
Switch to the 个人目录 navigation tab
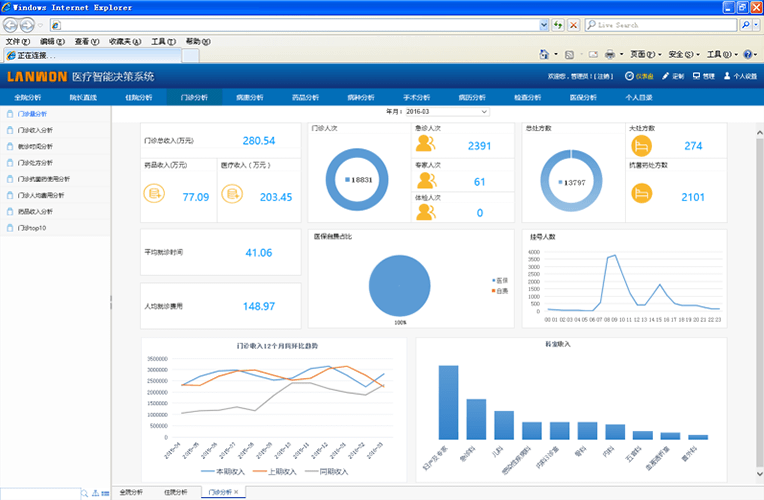(x=639, y=97)
